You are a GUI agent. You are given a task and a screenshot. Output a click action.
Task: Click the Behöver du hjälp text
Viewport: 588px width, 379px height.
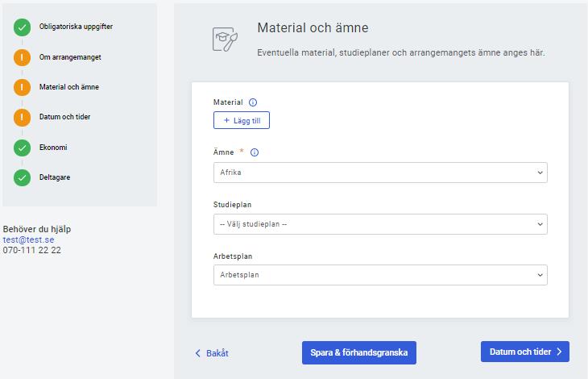(37, 229)
